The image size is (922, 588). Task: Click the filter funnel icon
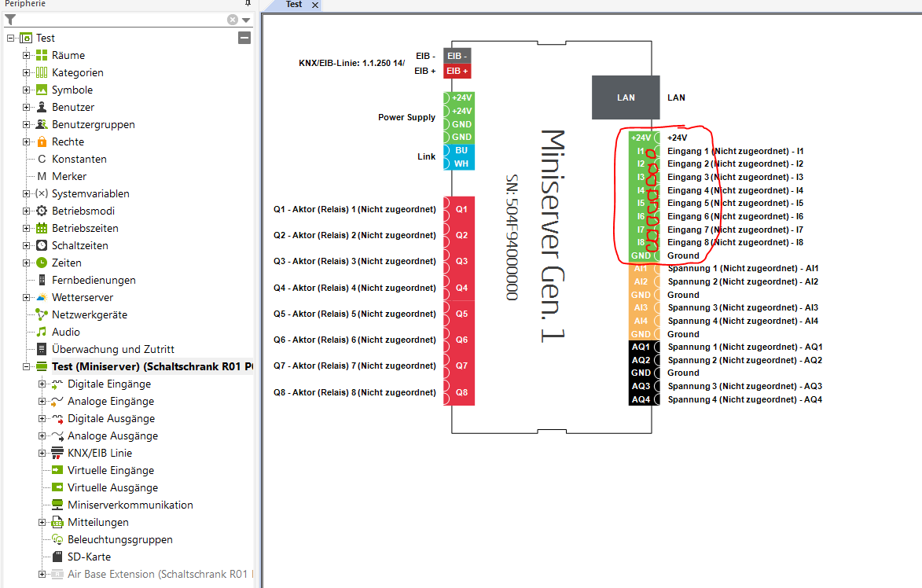(10, 20)
